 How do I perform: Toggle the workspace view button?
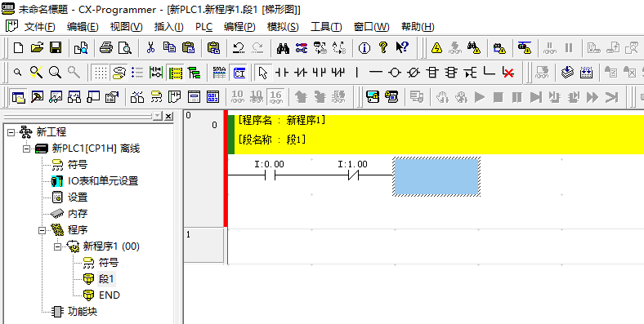(18, 97)
